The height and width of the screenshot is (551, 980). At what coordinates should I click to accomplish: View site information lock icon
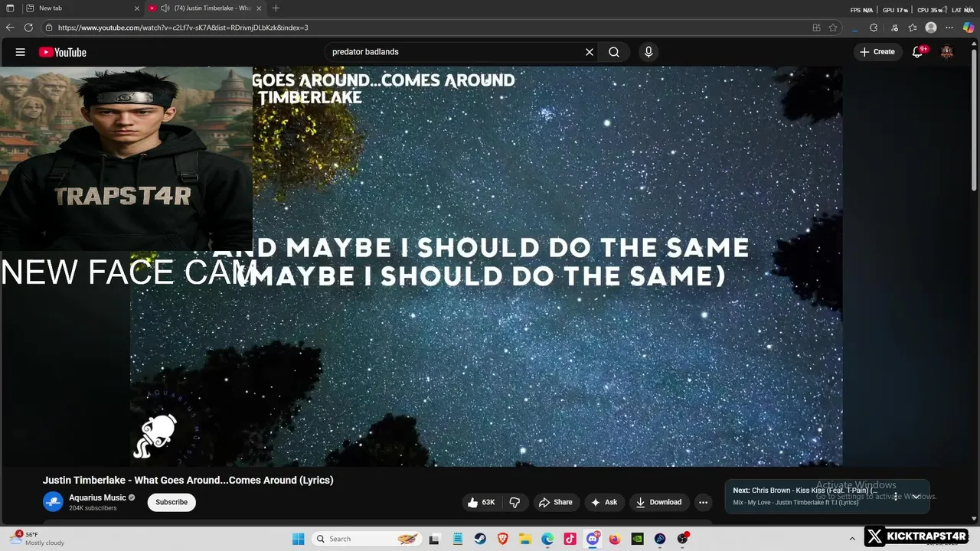click(49, 28)
